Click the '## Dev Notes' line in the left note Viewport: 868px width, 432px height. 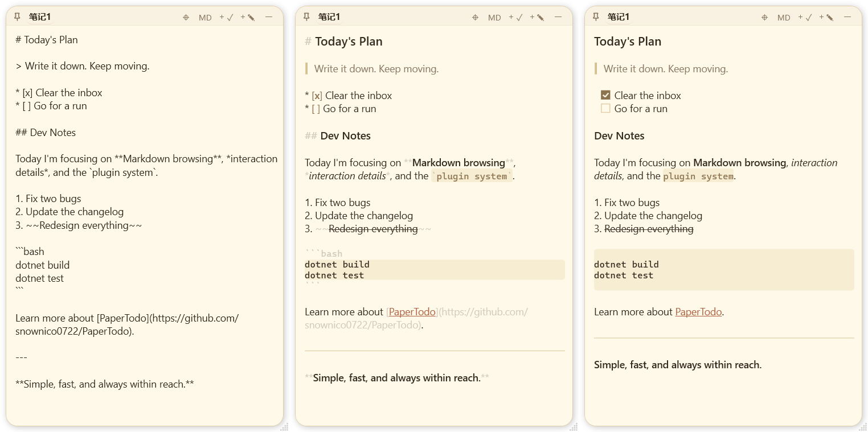pyautogui.click(x=46, y=133)
